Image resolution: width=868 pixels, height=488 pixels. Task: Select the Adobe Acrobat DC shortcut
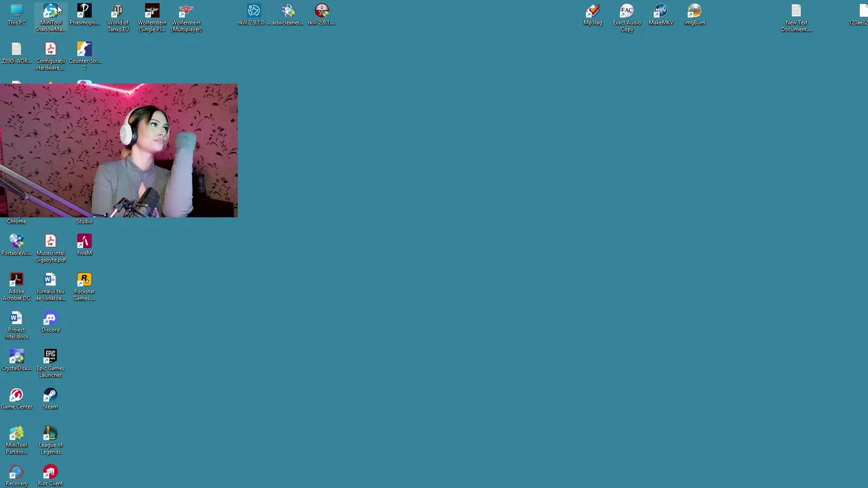[16, 287]
